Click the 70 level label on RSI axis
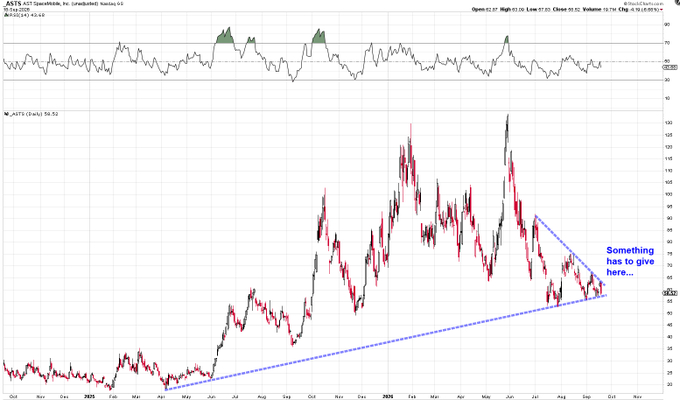 667,43
